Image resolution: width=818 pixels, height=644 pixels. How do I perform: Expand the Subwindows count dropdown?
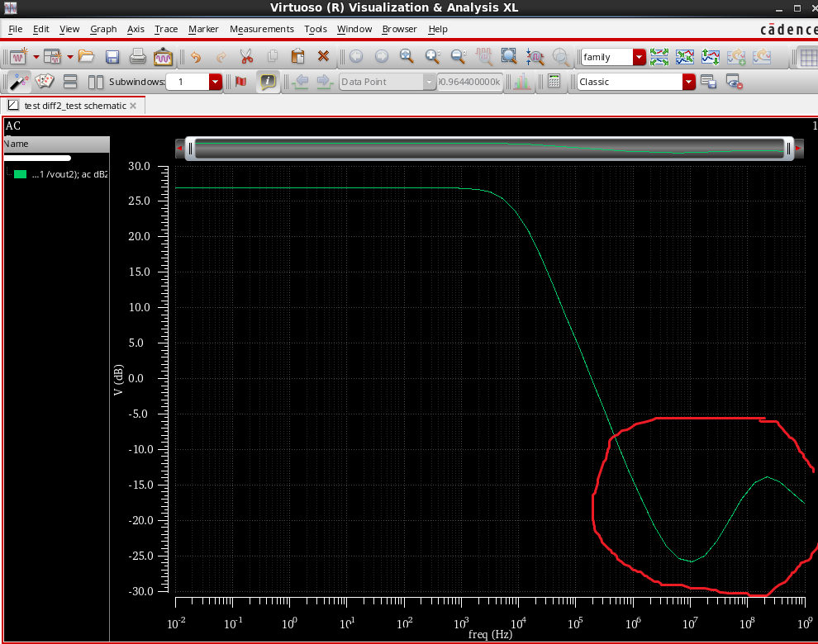[x=216, y=82]
